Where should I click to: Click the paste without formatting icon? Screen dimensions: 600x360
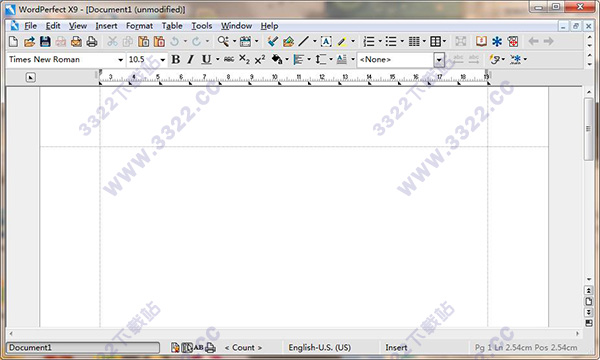pos(159,41)
